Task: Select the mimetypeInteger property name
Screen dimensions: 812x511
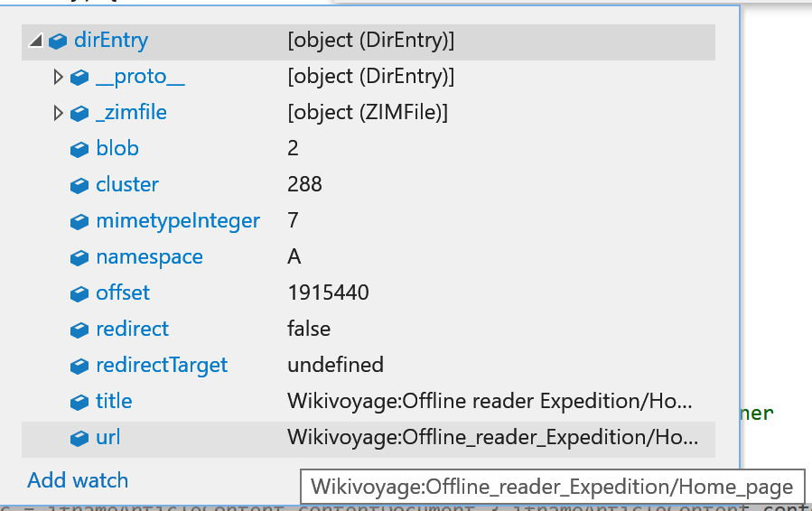Action: tap(178, 221)
